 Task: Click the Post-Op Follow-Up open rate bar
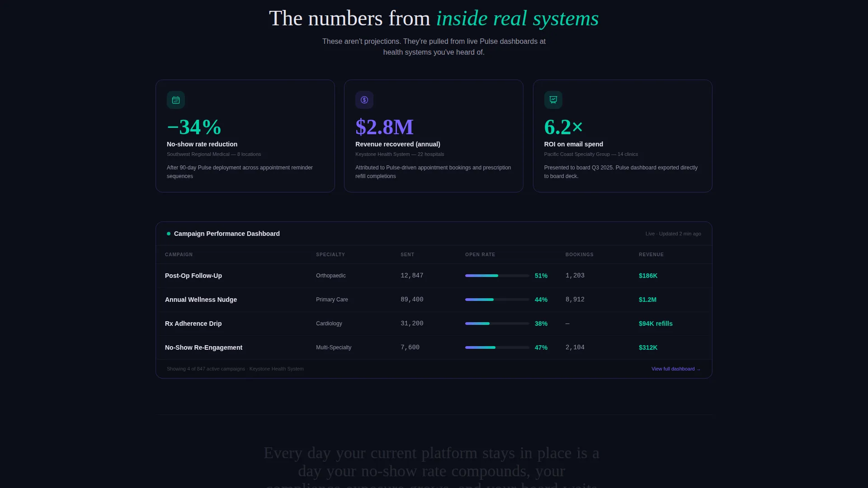click(x=497, y=276)
